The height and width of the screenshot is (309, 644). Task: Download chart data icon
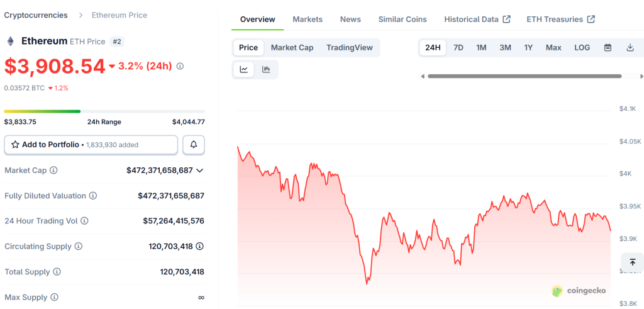[x=630, y=48]
